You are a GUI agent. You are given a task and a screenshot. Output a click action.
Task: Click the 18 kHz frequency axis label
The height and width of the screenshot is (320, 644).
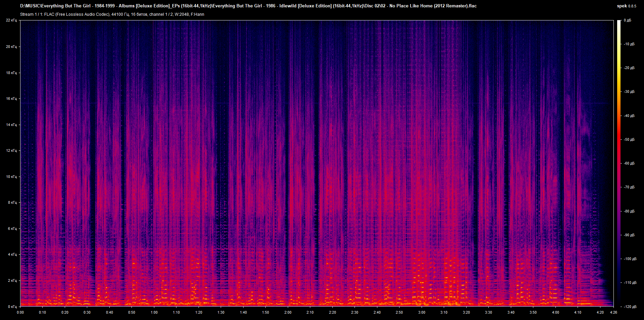pos(11,73)
